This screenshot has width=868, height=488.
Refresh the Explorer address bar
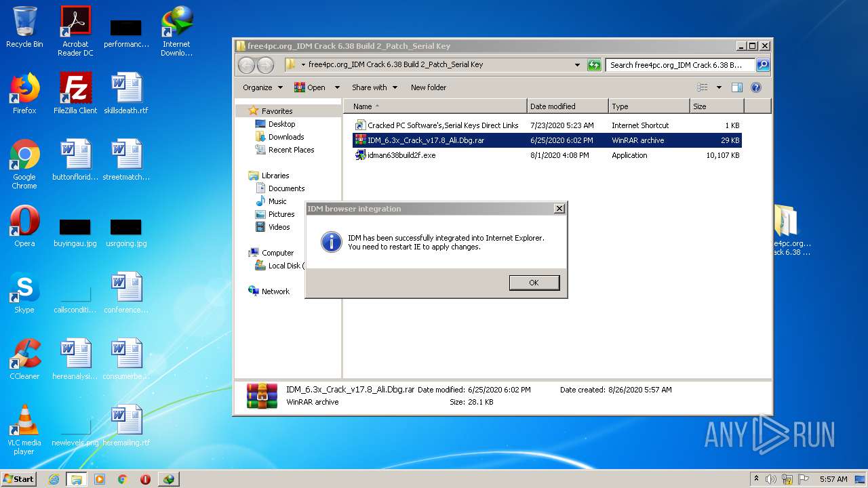[x=594, y=65]
